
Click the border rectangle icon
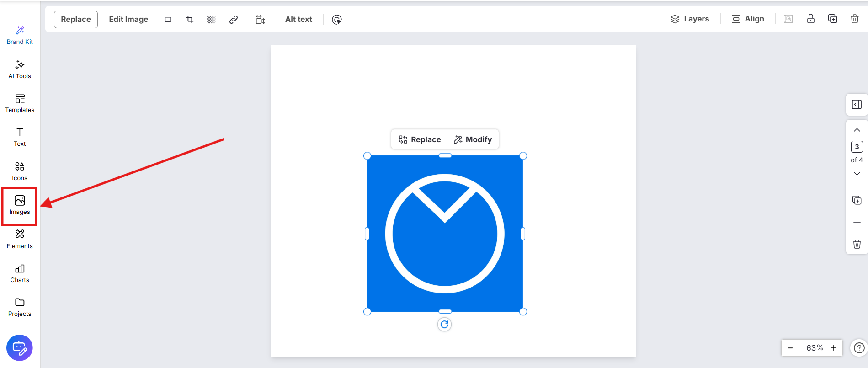pos(168,19)
